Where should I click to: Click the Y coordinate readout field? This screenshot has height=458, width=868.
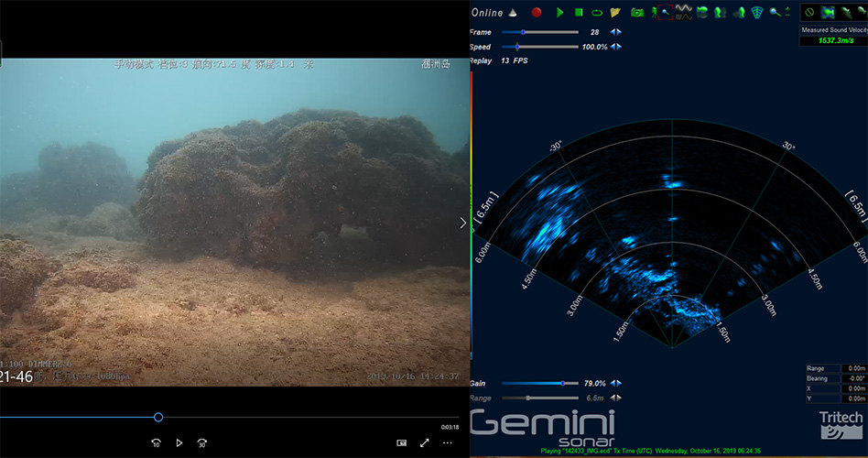(x=853, y=398)
